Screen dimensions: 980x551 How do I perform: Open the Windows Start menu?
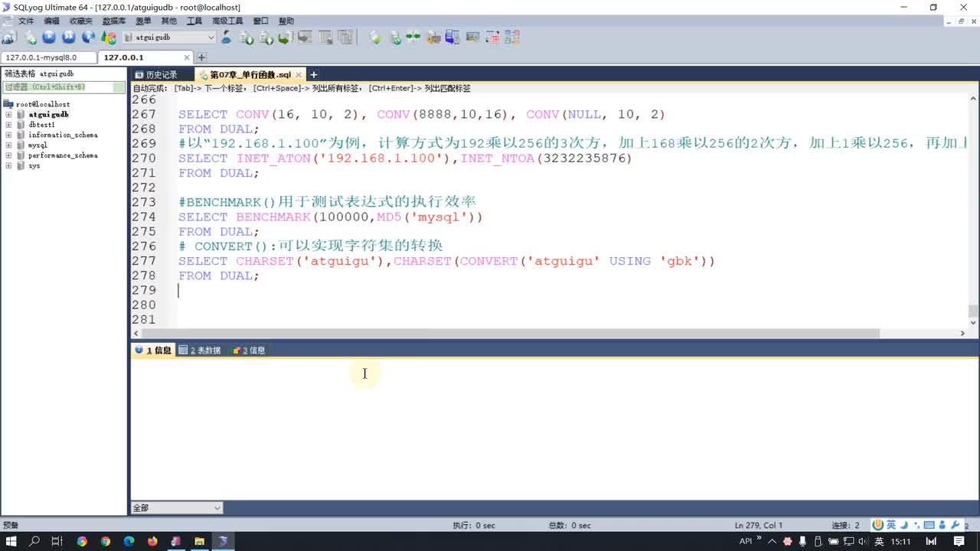click(11, 541)
